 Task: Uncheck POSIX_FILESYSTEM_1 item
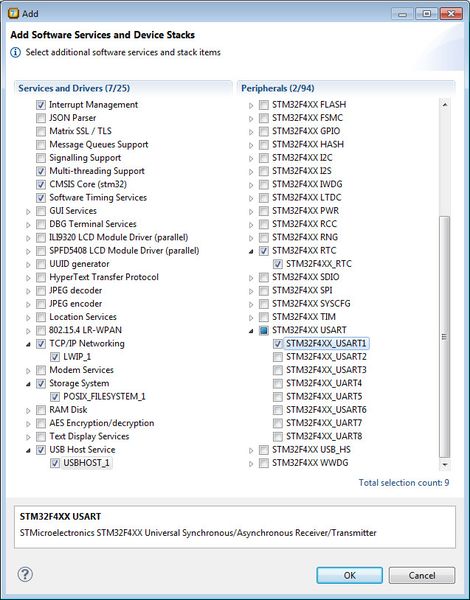pyautogui.click(x=55, y=397)
